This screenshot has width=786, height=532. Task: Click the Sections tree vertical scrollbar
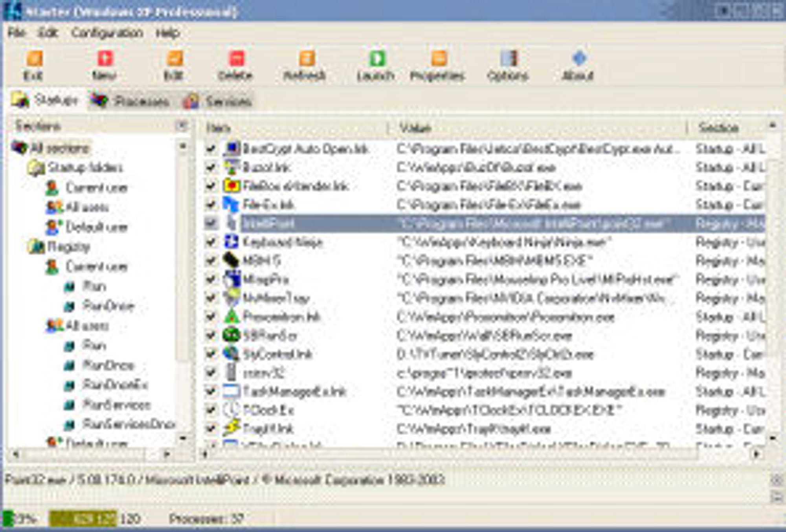coord(183,292)
